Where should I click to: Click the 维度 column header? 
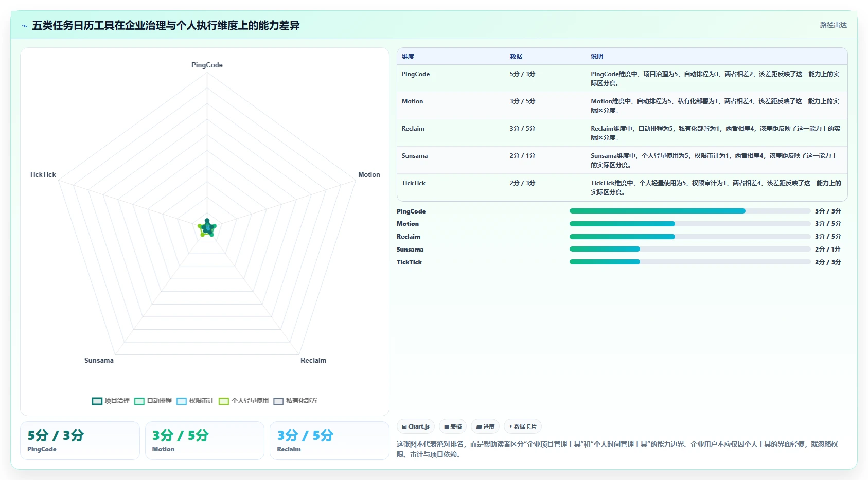point(408,57)
